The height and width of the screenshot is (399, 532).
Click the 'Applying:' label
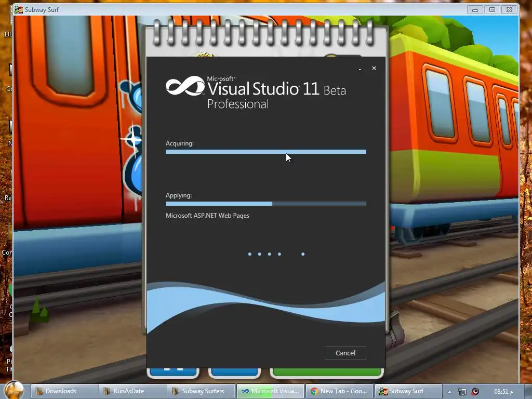(179, 195)
